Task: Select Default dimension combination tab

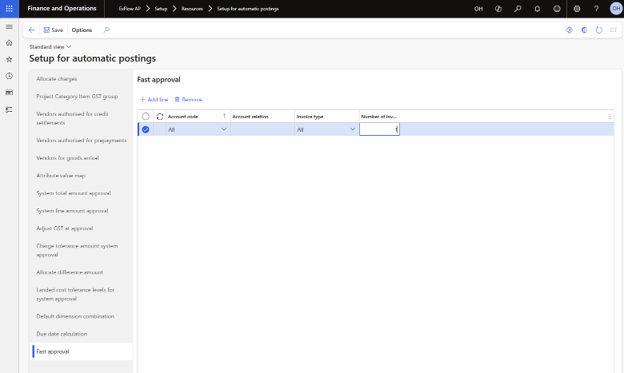Action: [x=75, y=316]
